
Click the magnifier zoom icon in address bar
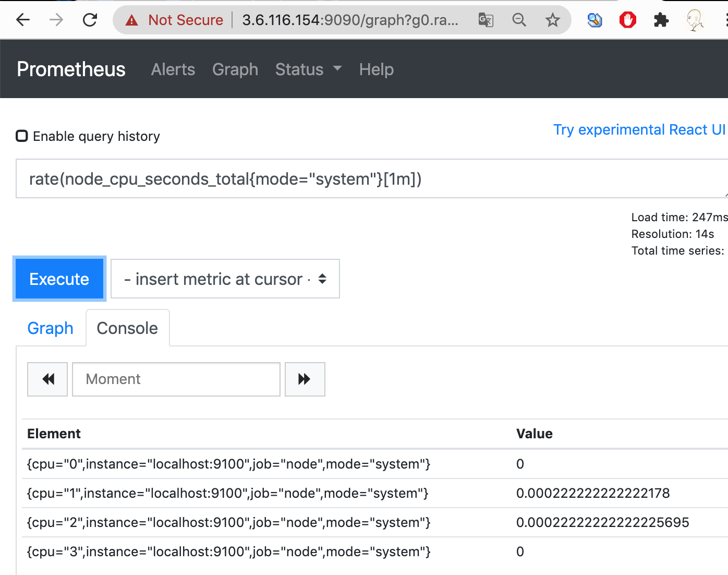click(x=519, y=20)
